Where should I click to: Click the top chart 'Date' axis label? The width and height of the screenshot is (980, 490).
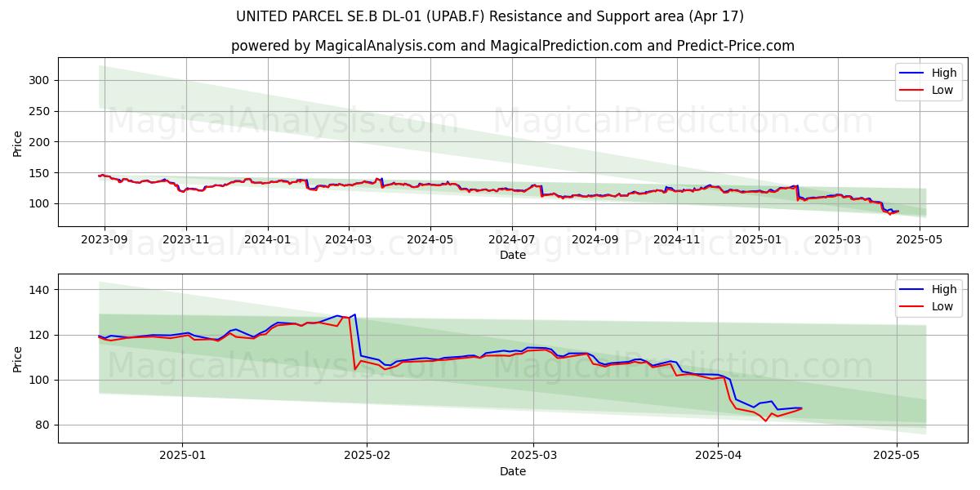(513, 255)
